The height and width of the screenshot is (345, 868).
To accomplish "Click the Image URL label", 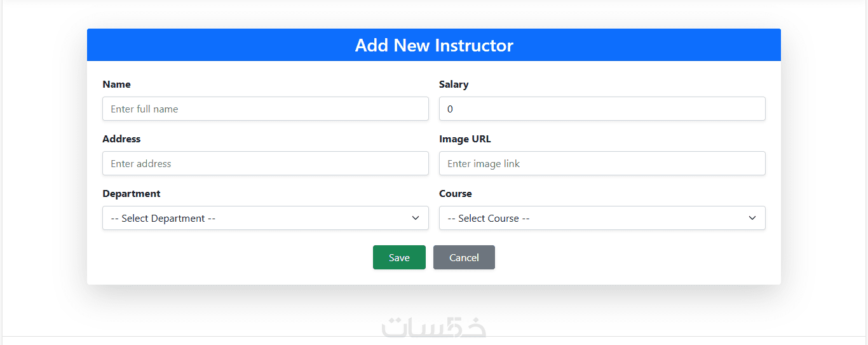I will pos(465,139).
